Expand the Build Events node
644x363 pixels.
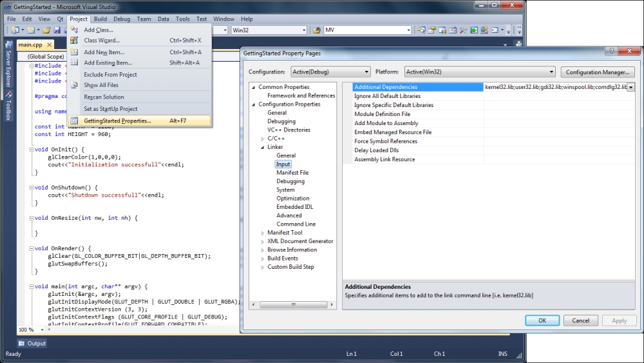[x=263, y=259]
